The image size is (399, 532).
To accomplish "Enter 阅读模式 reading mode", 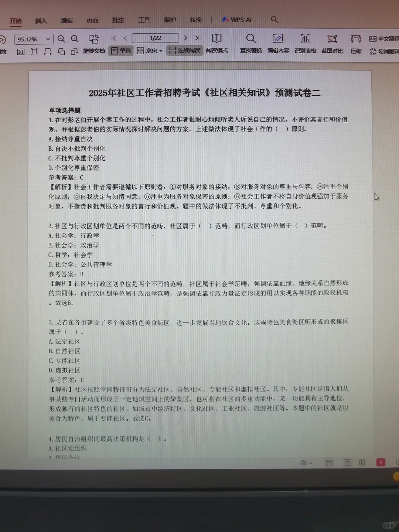I will pos(217,44).
